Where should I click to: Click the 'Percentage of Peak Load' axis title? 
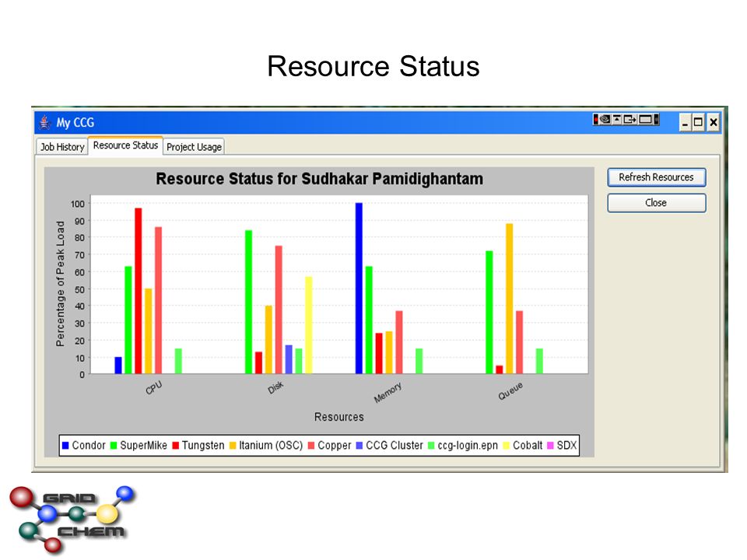pyautogui.click(x=60, y=284)
